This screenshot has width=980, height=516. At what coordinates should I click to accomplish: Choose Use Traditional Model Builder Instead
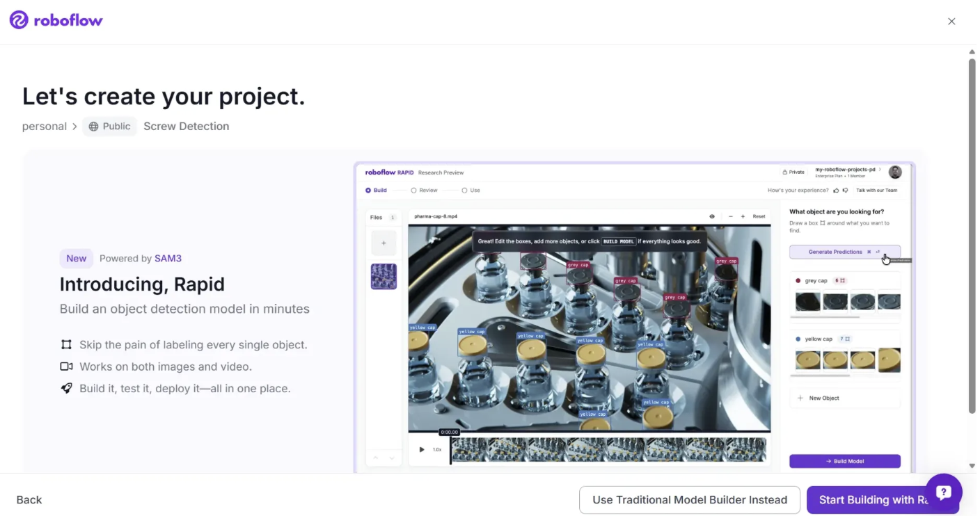pyautogui.click(x=690, y=500)
